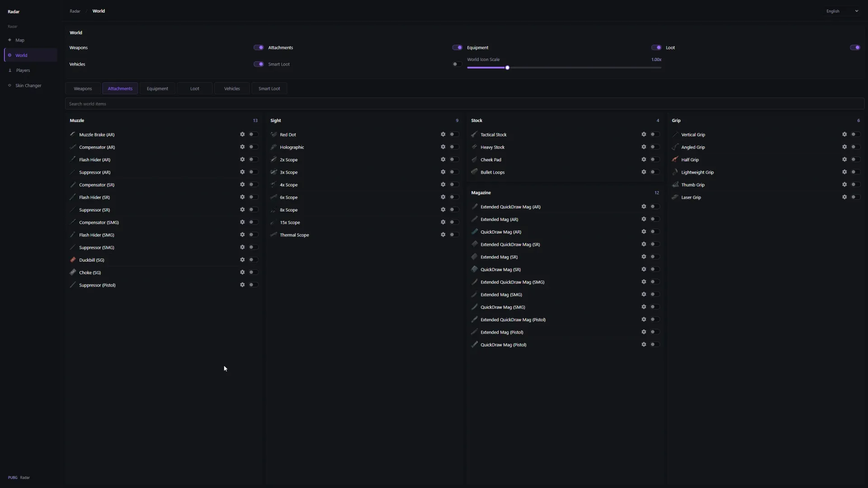Open settings gear for Bullet Loops
868x488 pixels.
[644, 172]
